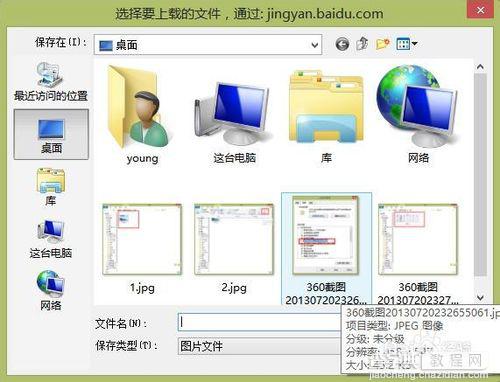This screenshot has height=382, width=500.
Task: Select the young user folder
Action: tap(142, 115)
